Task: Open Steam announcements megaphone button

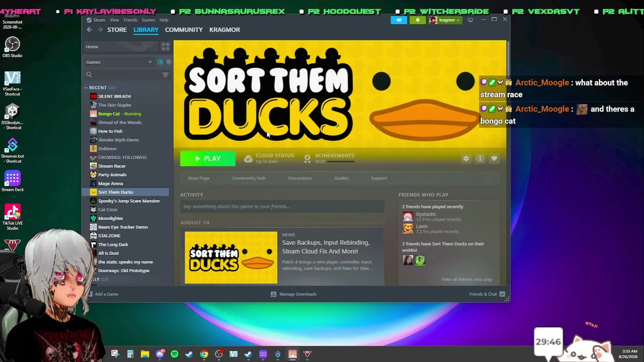Action: click(398, 20)
